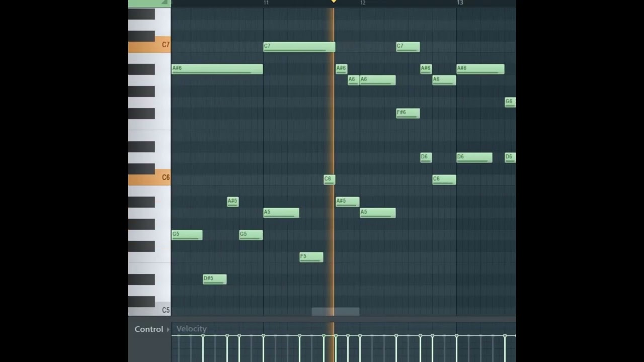
Task: Play the highlighted C7 piano key
Action: coord(149,45)
